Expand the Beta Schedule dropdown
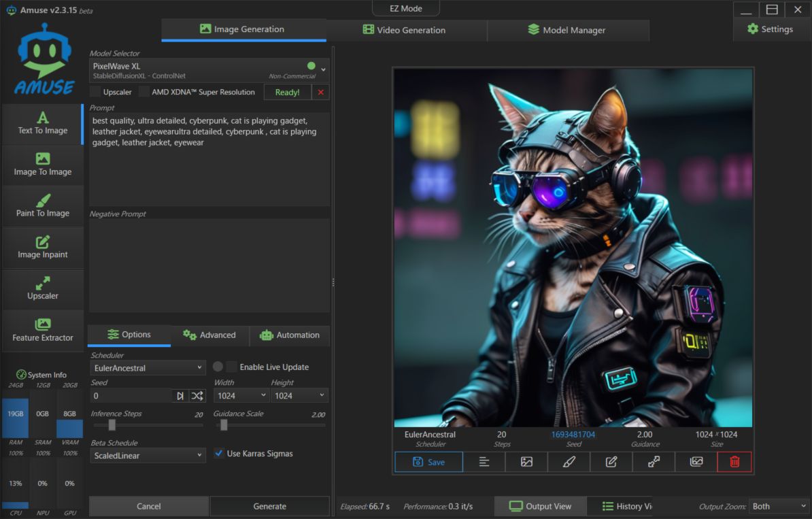This screenshot has height=519, width=812. (148, 456)
